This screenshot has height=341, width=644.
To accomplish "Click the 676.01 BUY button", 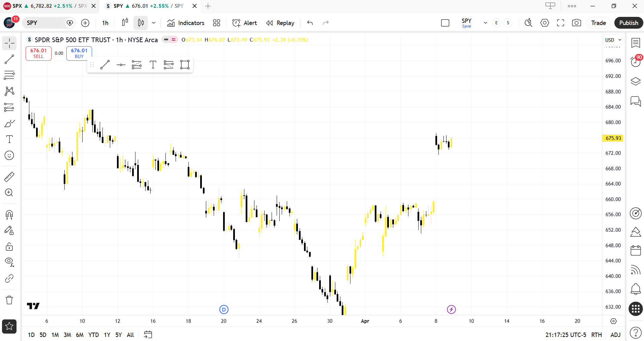I will click(x=79, y=53).
